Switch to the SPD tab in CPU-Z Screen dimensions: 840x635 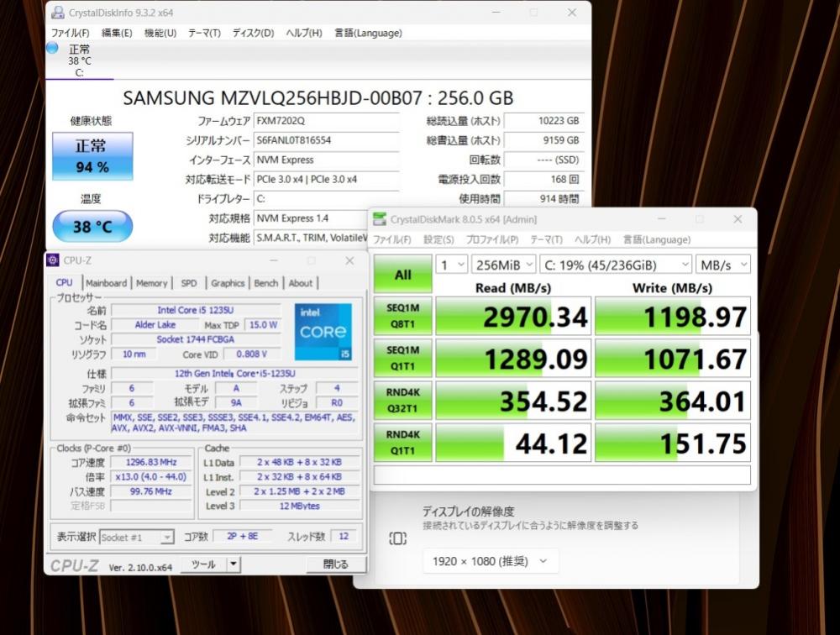pos(188,283)
